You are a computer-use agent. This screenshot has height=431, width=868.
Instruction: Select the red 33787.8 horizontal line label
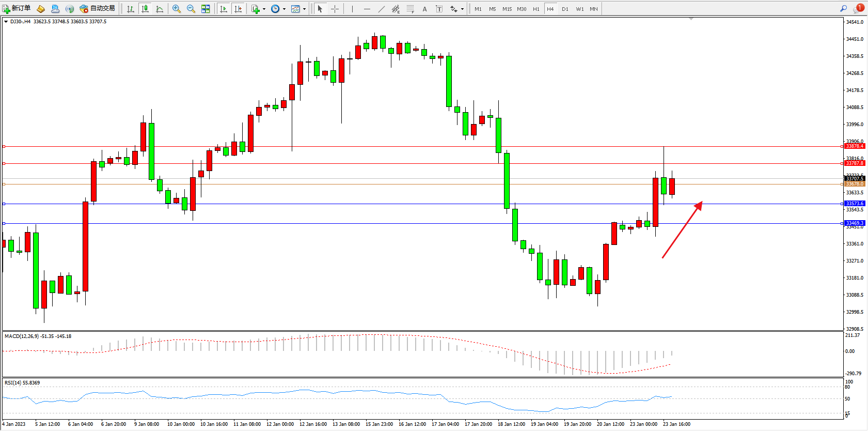(854, 163)
